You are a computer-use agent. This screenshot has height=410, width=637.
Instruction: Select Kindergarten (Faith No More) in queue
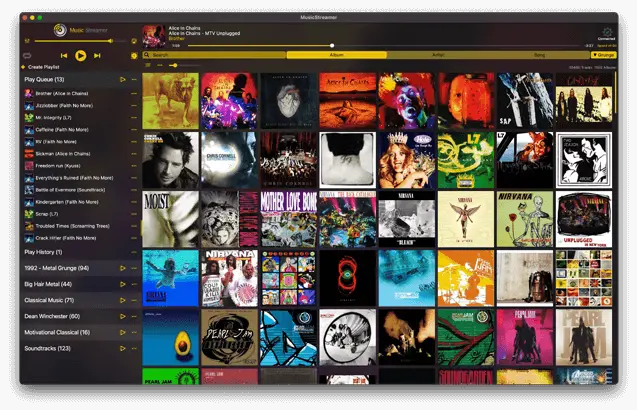[x=67, y=202]
